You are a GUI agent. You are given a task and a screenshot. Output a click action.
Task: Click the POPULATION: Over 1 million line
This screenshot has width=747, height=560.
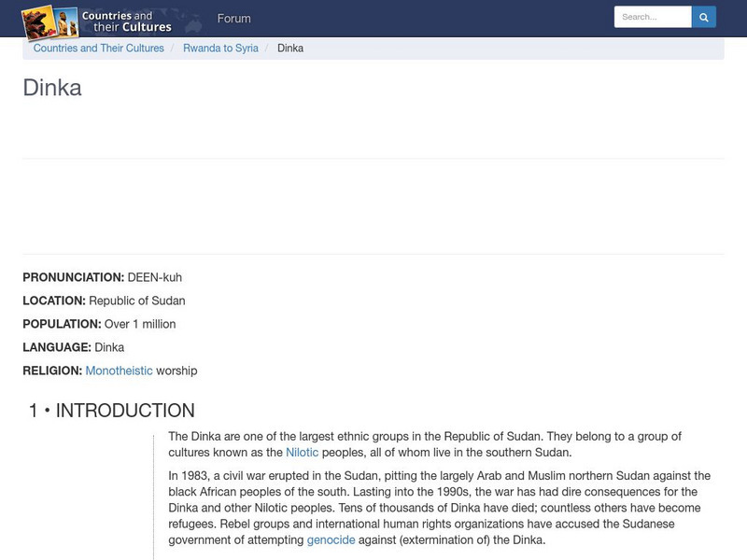(99, 324)
